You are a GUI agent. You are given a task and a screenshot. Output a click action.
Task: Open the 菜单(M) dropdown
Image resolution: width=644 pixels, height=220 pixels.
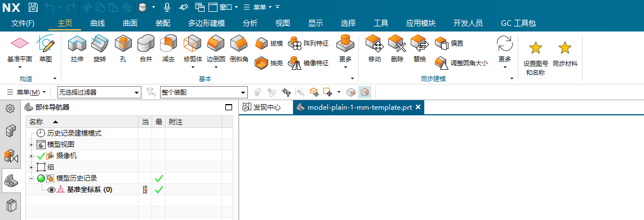click(27, 92)
